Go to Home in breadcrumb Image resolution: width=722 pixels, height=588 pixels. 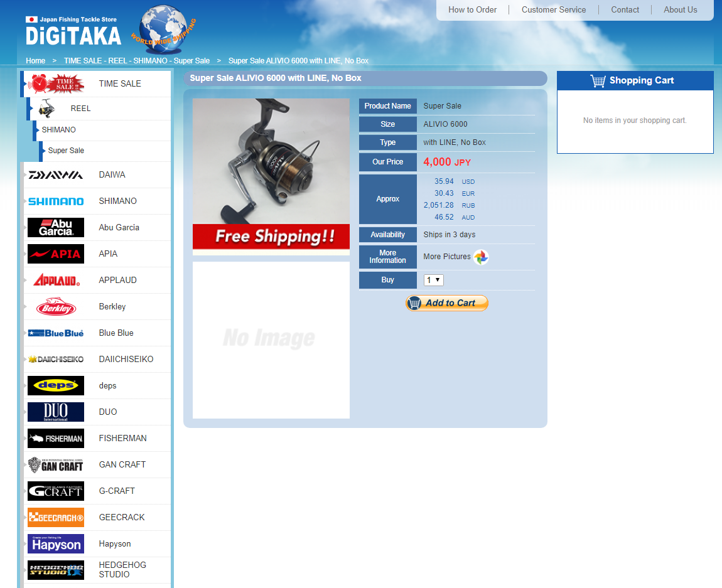35,61
